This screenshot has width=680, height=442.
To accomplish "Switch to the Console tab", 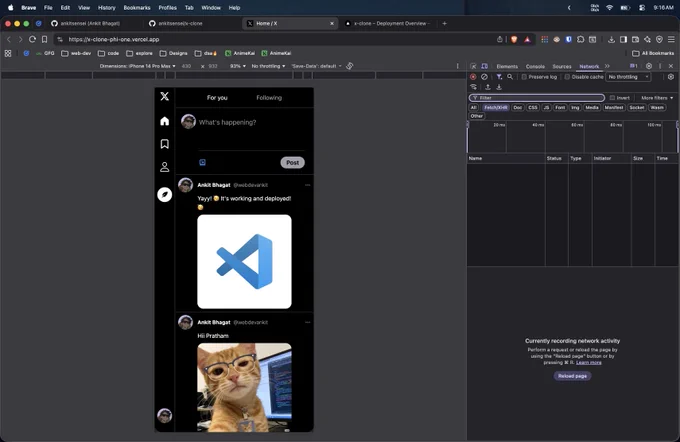I will coord(535,66).
